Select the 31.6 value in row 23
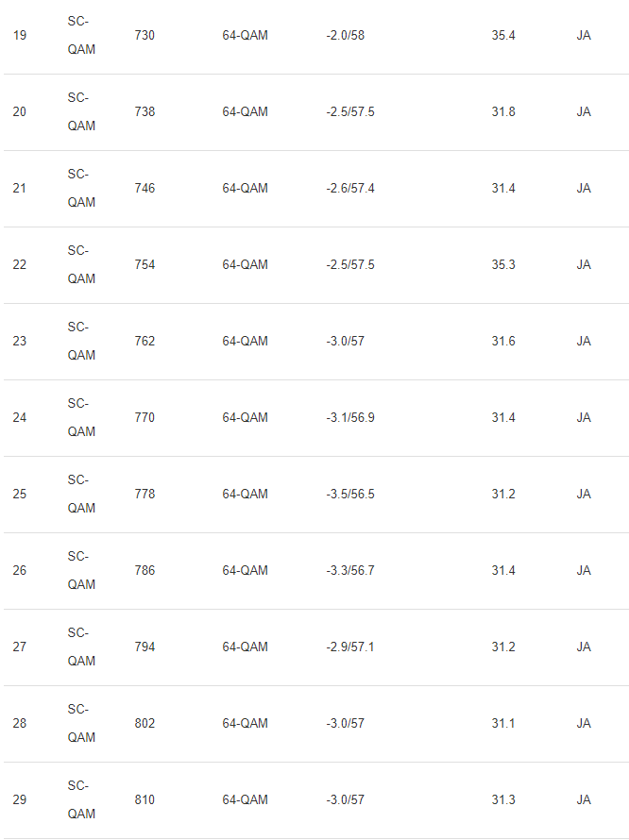Viewport: 629px width, 840px height. coord(503,342)
